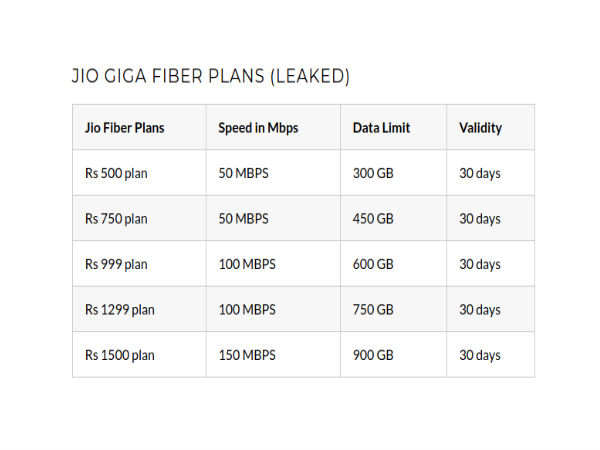Click the Rs 1299 plan cell
The image size is (600, 450).
coord(120,310)
